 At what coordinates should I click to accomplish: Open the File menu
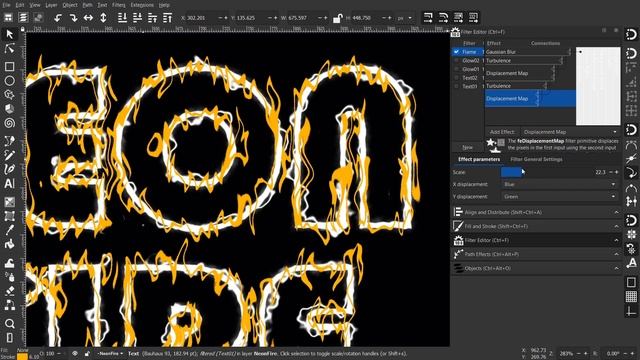(x=7, y=5)
